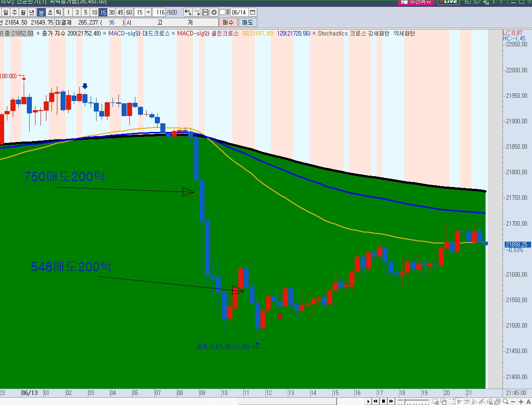
Task: Click the fast-forward button in bottom bar
Action: [391, 401]
